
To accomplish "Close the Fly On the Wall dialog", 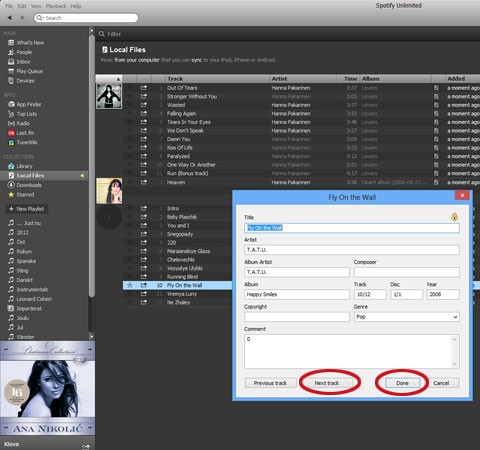I will 462,195.
